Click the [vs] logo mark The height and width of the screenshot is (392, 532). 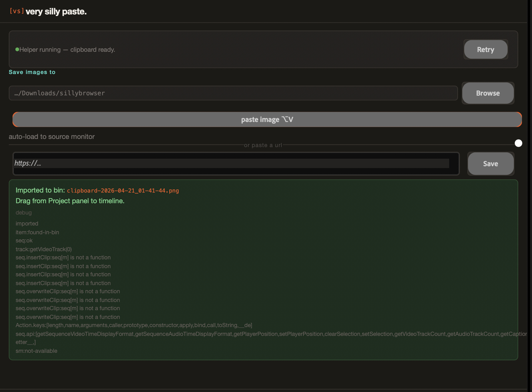[17, 11]
